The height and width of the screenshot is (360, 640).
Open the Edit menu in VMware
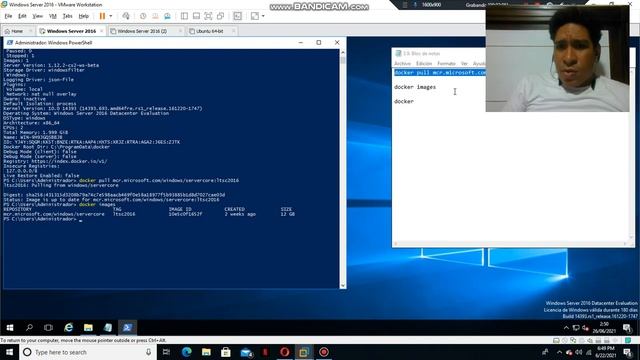tap(22, 16)
